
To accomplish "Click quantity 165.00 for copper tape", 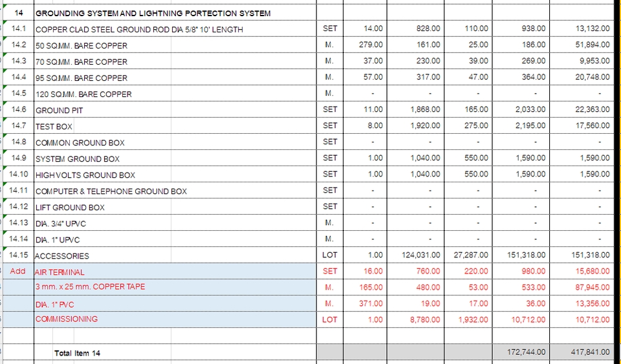I will tap(365, 288).
